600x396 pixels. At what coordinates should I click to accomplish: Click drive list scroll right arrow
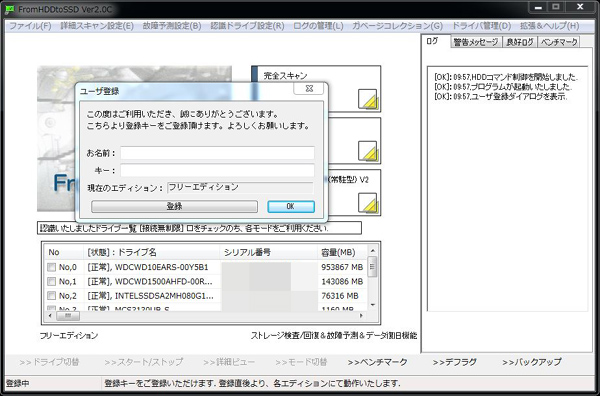tap(361, 316)
